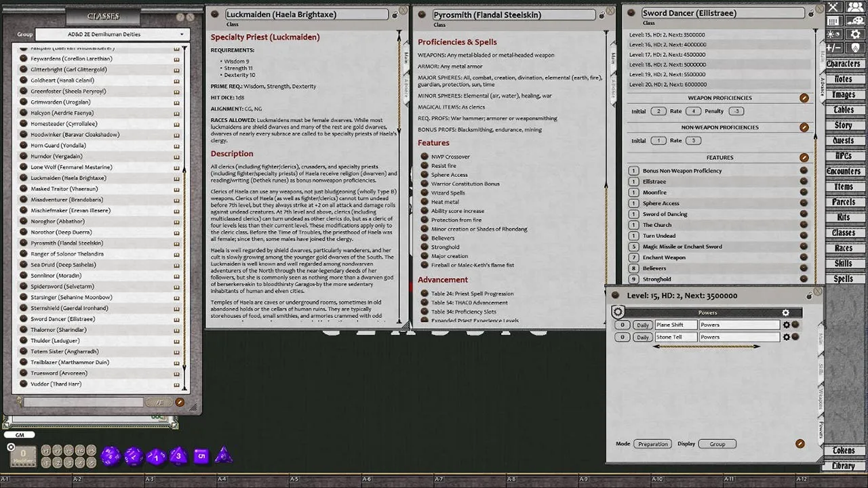This screenshot has width=868, height=488.
Task: Open the Stone Tell row gear icon
Action: [x=787, y=337]
